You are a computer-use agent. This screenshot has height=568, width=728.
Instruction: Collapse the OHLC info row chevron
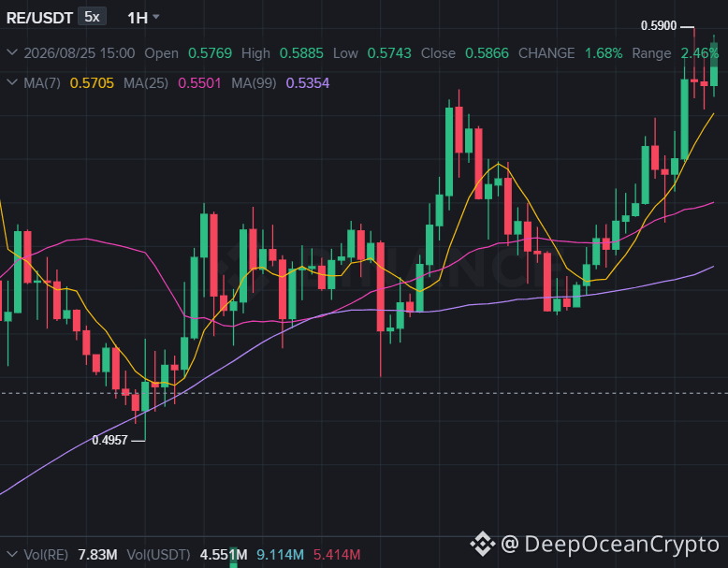point(12,52)
